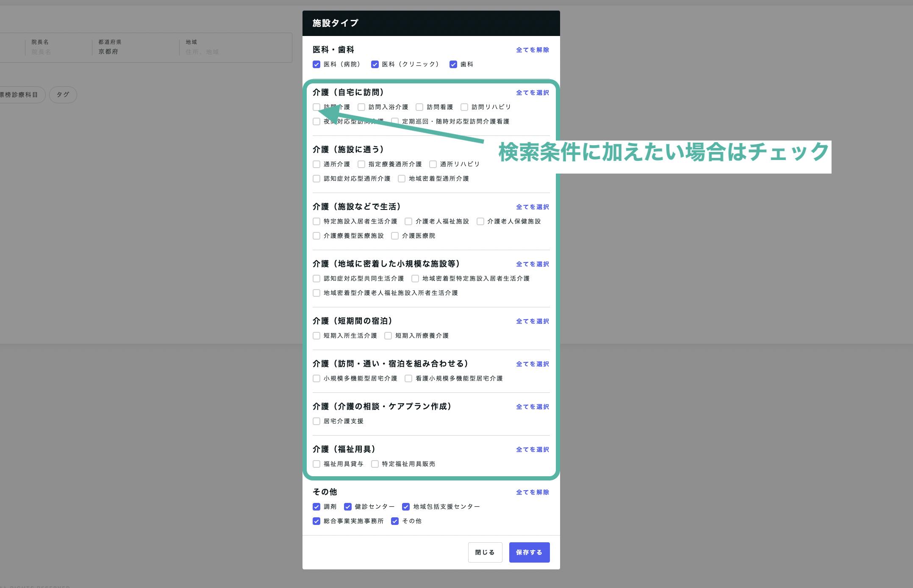
Task: Check the 地域密着型特定施設入居者生活介護 checkbox
Action: 415,279
